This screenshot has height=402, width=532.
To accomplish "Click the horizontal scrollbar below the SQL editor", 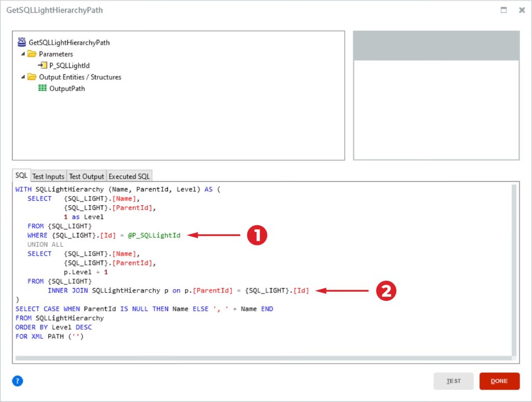I will coord(260,358).
